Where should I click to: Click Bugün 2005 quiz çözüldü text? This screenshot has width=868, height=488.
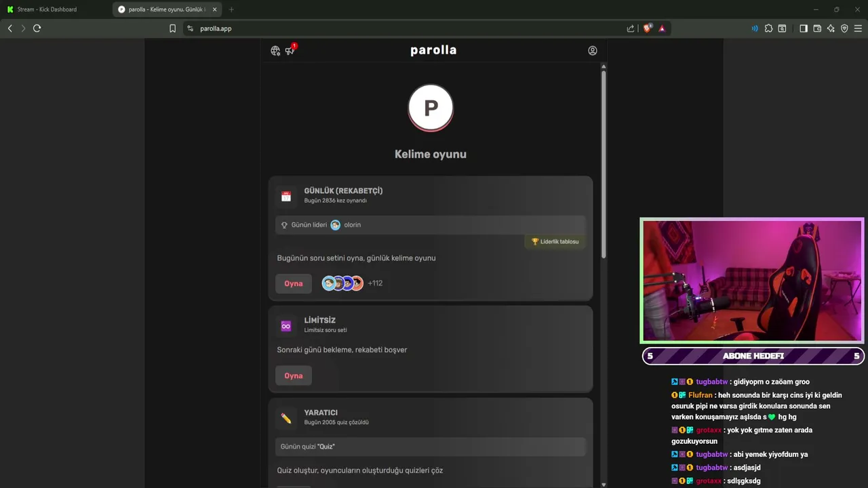pyautogui.click(x=336, y=422)
